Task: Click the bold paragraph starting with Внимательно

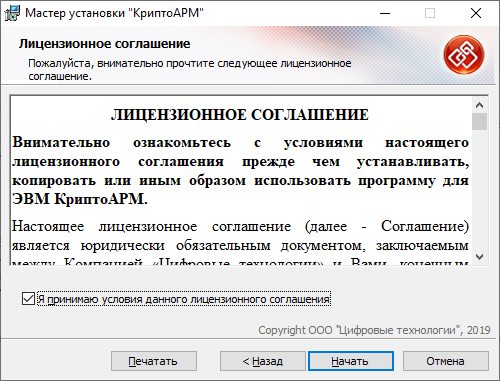Action: coord(240,170)
